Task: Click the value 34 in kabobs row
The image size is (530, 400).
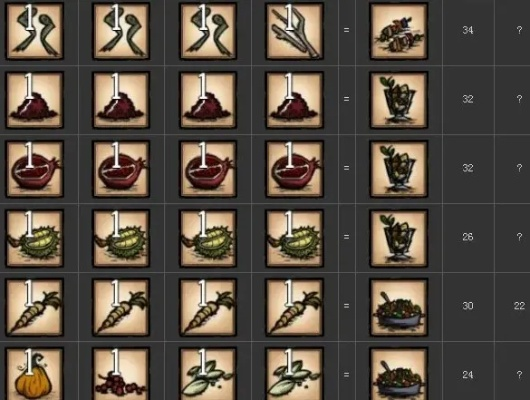Action: point(467,30)
